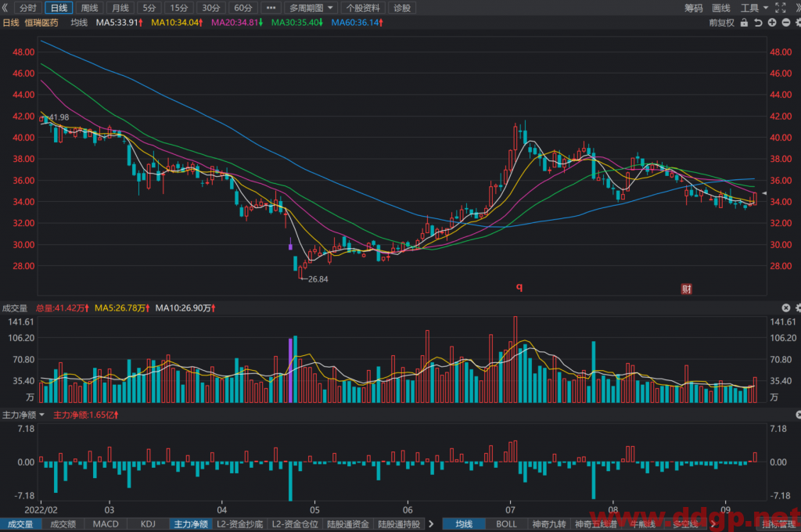Viewport: 801px width, 532px height.
Task: Select the 成交量 indicator tab
Action: (20, 524)
